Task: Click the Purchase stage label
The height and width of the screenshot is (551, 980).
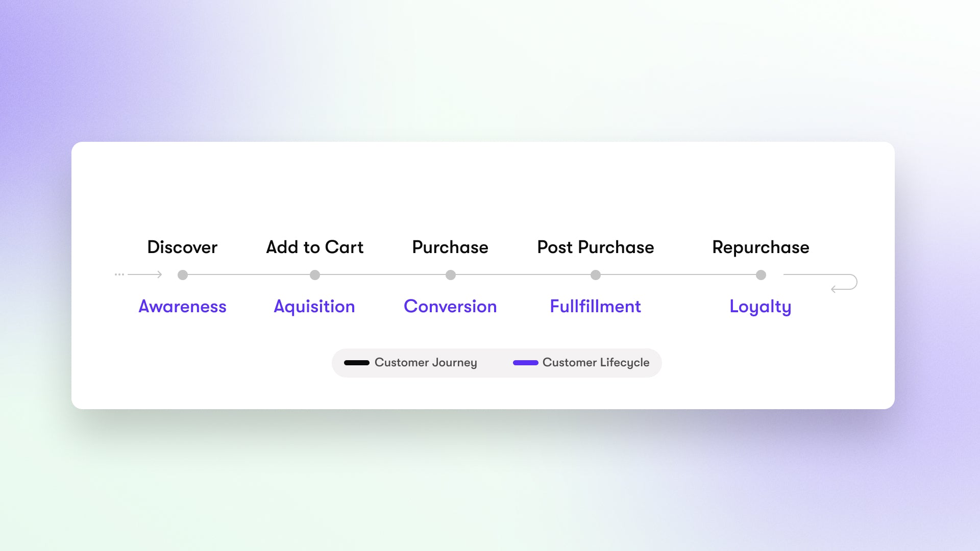Action: click(450, 247)
